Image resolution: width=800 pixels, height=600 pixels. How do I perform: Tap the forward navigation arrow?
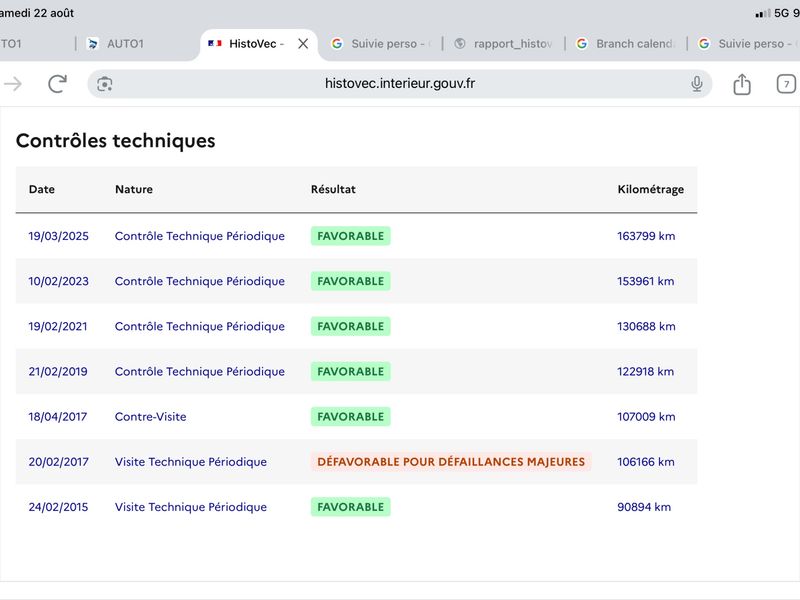click(x=13, y=84)
